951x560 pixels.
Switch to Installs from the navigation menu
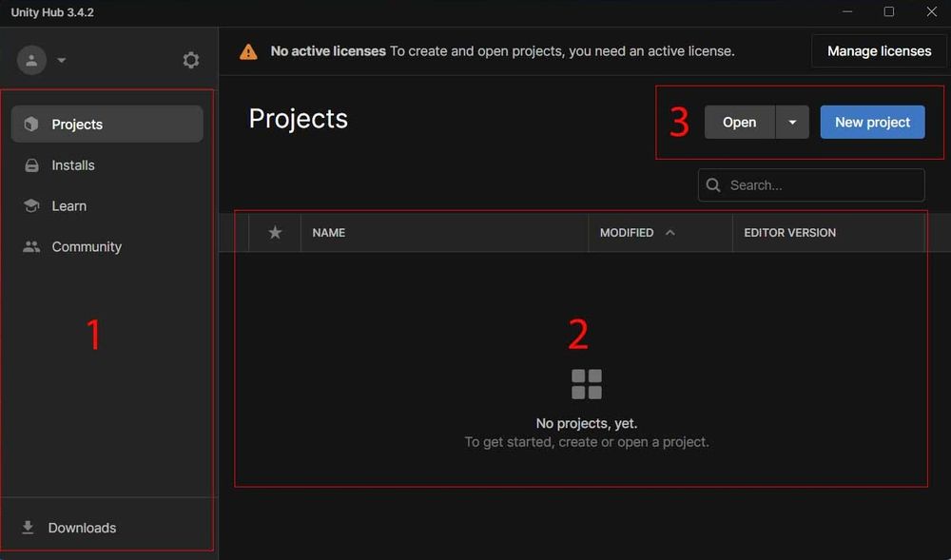(72, 164)
